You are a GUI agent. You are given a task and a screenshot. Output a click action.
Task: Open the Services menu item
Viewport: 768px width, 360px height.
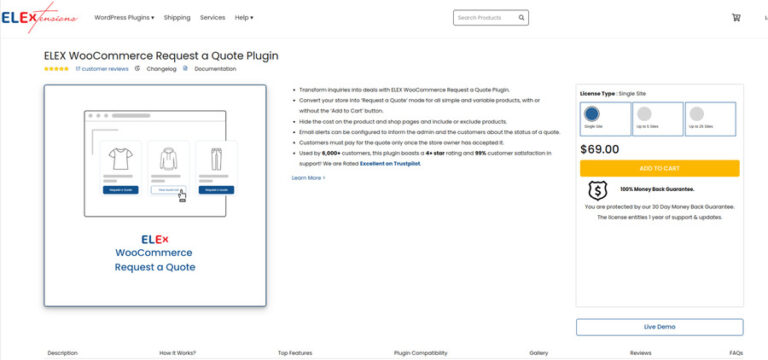point(213,18)
